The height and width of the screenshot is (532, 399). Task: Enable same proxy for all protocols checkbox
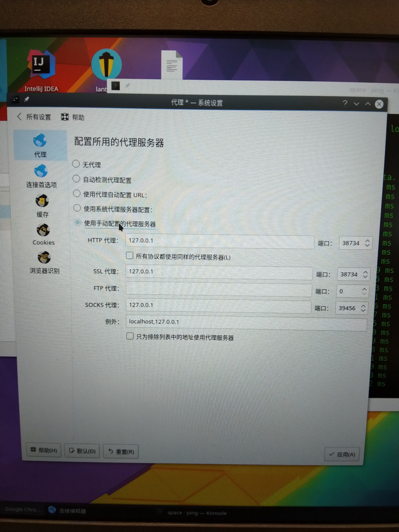pyautogui.click(x=130, y=256)
